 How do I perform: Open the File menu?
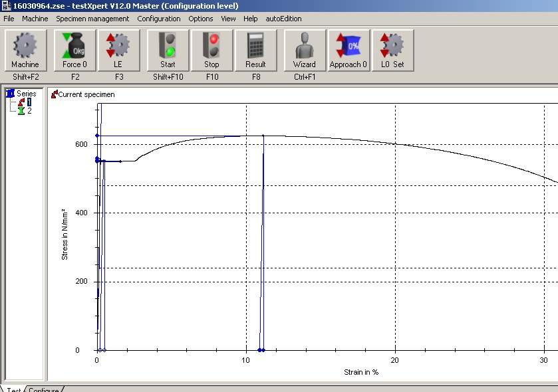pyautogui.click(x=9, y=19)
